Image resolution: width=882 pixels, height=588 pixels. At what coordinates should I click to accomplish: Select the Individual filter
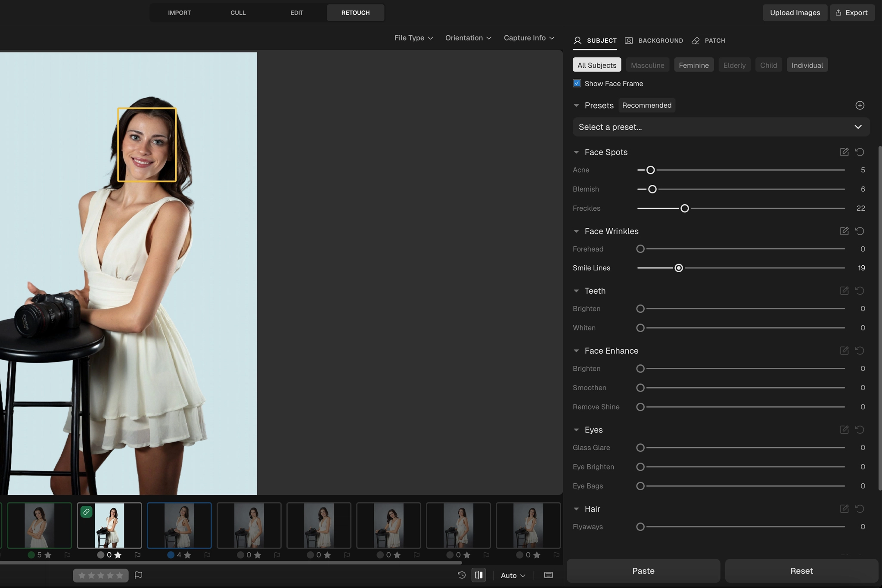click(x=807, y=65)
